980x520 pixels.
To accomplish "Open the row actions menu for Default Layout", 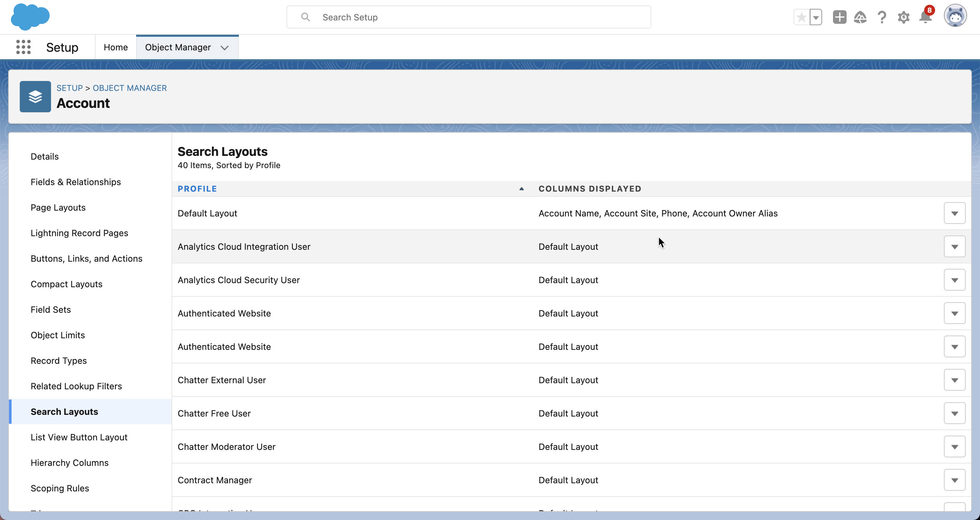I will tap(954, 213).
